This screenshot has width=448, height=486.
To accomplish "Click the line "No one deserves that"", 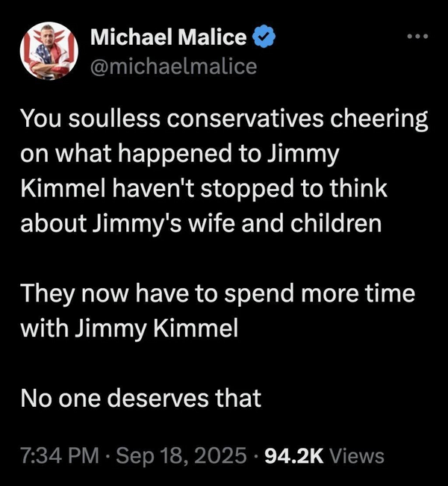I will (140, 397).
